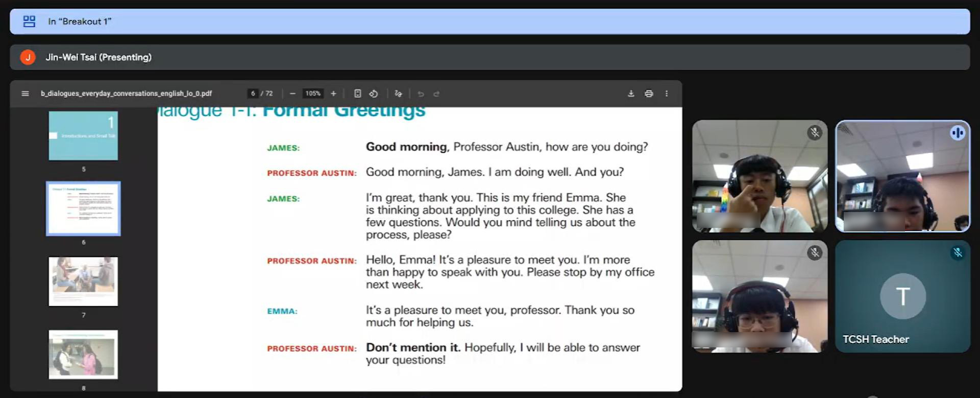Select the TCSH Teacher participant tile
This screenshot has width=980, height=398.
(902, 296)
